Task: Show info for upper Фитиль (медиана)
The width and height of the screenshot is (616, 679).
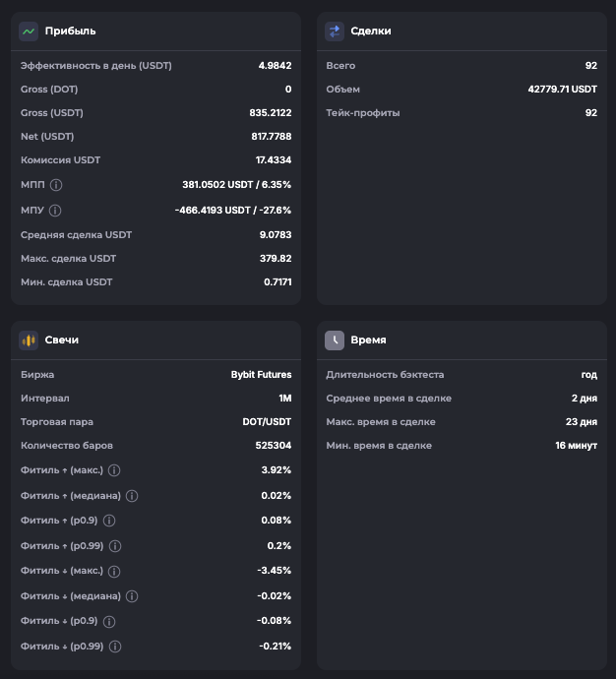Action: 132,496
